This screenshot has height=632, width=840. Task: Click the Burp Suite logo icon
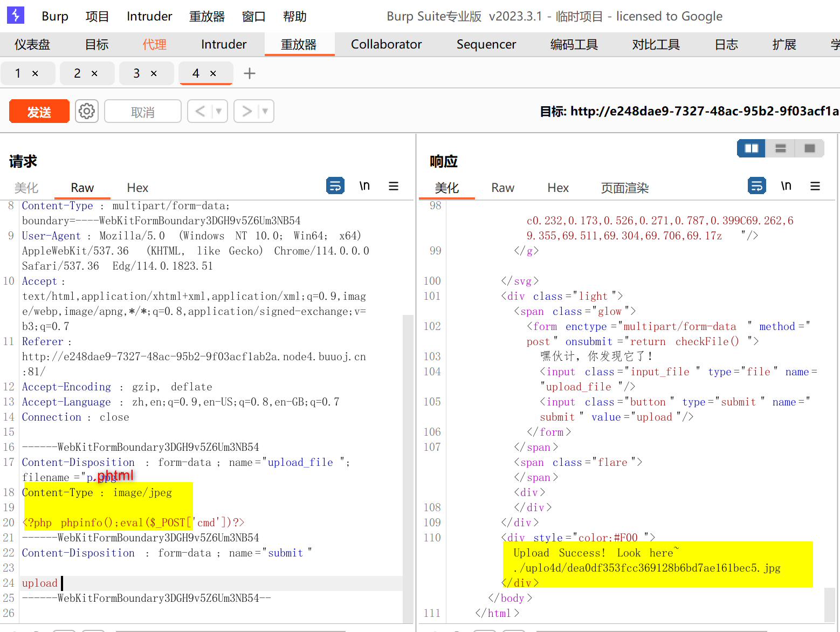point(16,15)
